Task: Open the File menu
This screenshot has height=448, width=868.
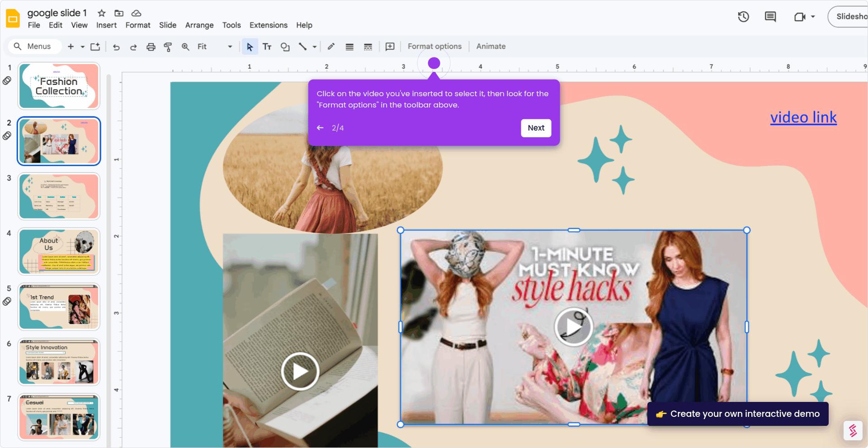Action: tap(34, 25)
